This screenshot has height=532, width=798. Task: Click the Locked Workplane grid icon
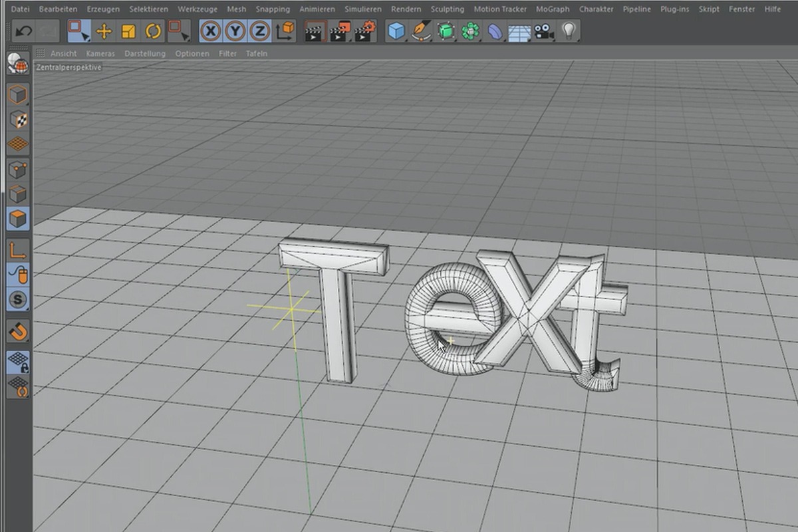click(x=18, y=362)
